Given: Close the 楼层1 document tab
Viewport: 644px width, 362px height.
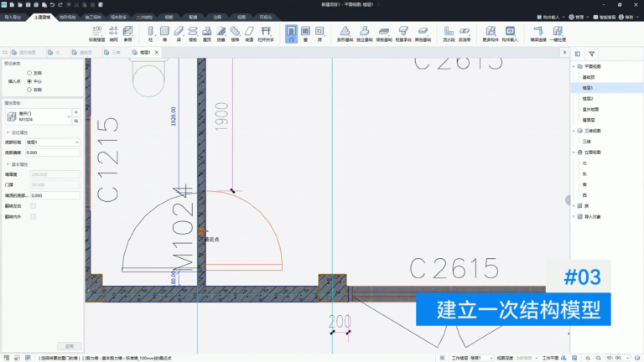Looking at the screenshot, I should [157, 53].
